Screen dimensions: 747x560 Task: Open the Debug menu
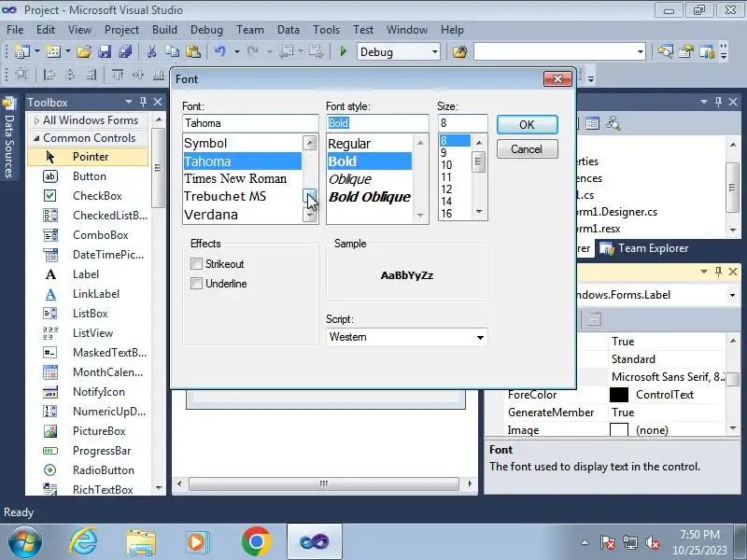[x=206, y=30]
